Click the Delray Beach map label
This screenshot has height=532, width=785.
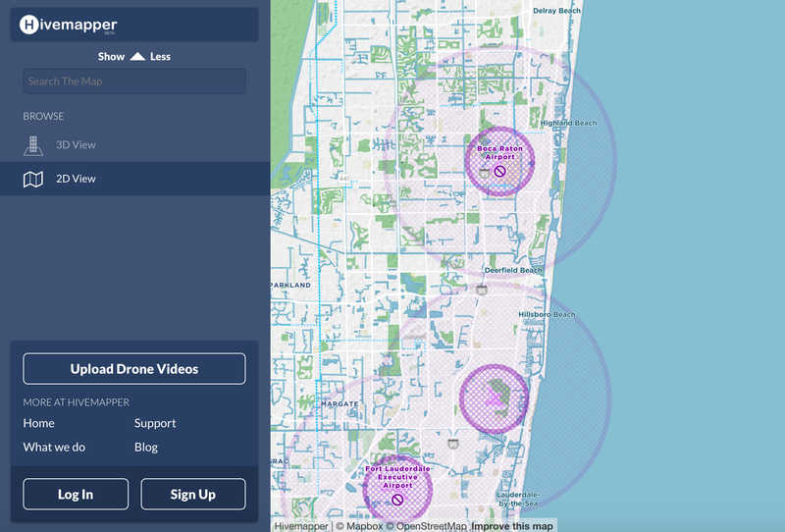coord(556,11)
